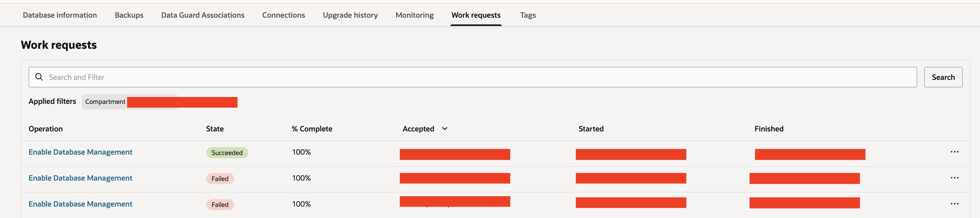Click the Compartment applied filter chip
The image size is (980, 218).
pyautogui.click(x=105, y=102)
